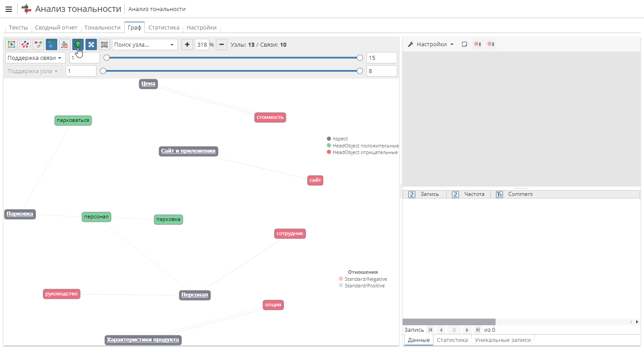Image resolution: width=644 pixels, height=349 pixels.
Task: Select the Характеристики продукта aspect node
Action: pos(143,340)
